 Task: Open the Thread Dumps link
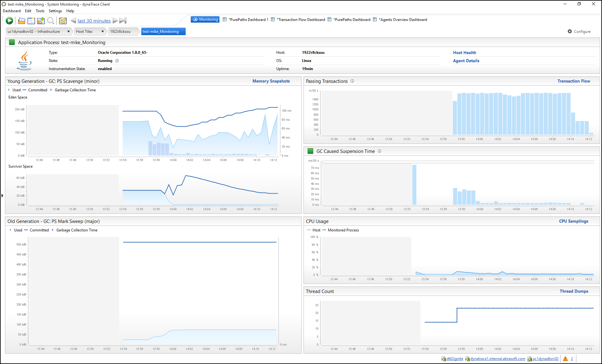click(x=574, y=291)
